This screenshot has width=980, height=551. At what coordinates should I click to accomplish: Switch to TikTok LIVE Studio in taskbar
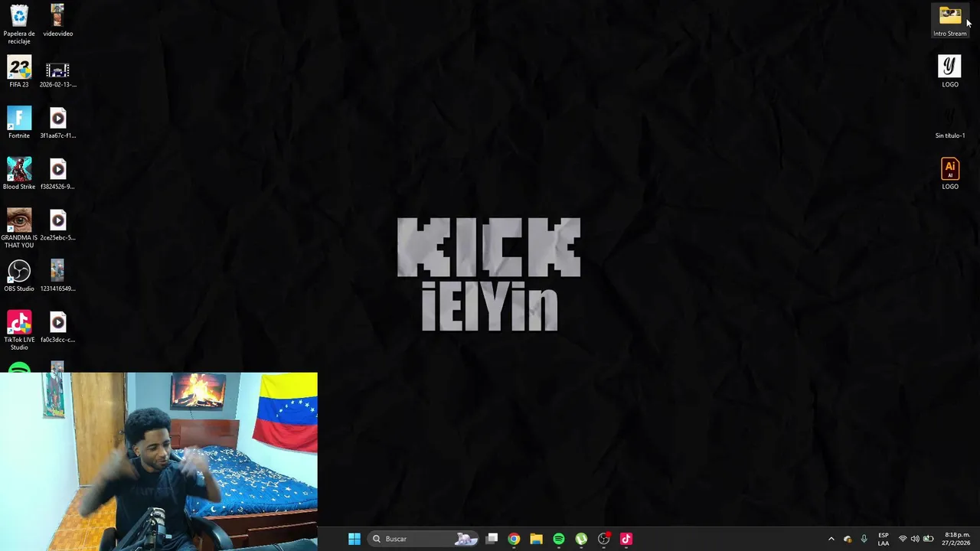(x=626, y=539)
